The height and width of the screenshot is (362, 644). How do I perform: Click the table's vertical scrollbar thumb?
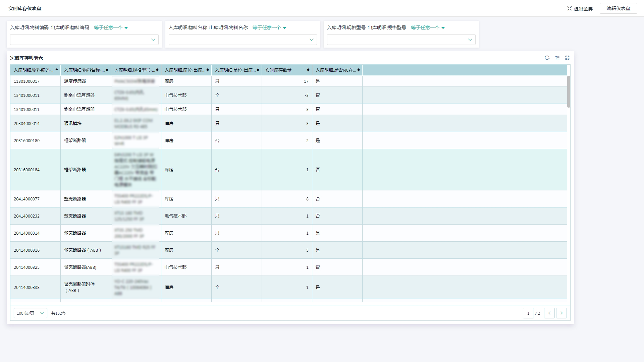pyautogui.click(x=569, y=92)
